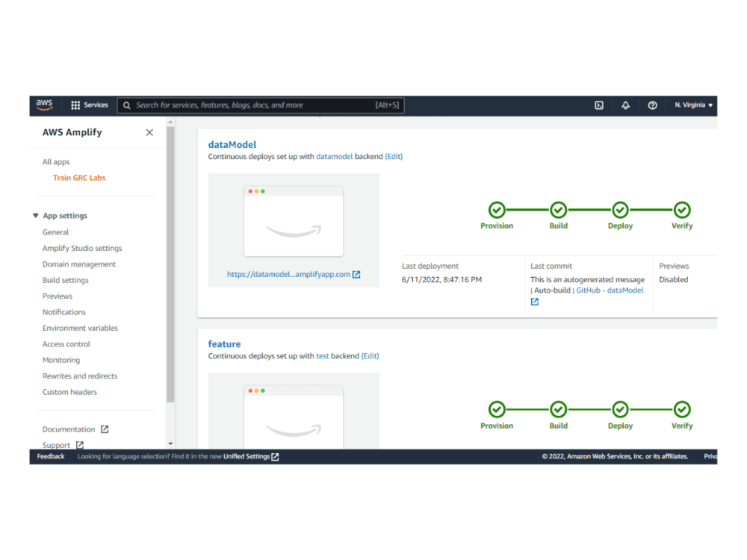Open Monitoring page

point(61,360)
